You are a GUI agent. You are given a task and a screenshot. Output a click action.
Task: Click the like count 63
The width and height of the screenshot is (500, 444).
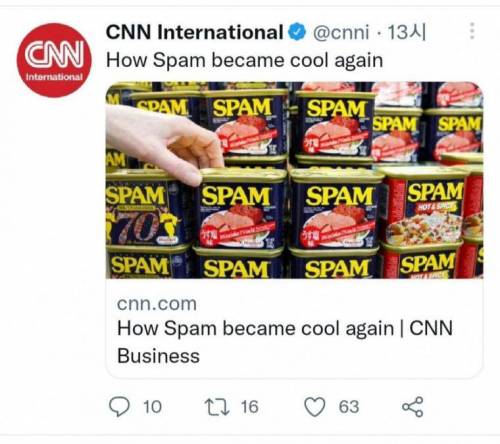click(349, 407)
